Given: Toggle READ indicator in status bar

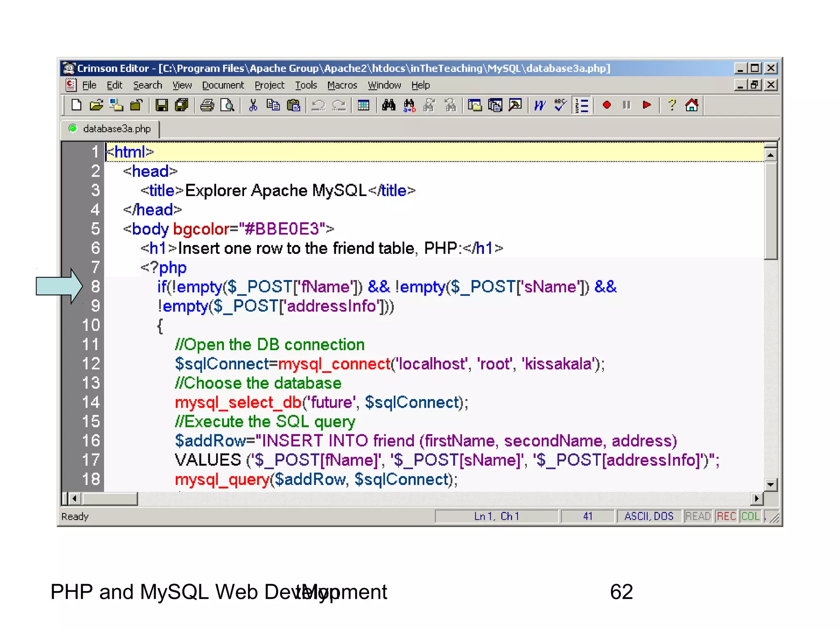Looking at the screenshot, I should coord(698,516).
